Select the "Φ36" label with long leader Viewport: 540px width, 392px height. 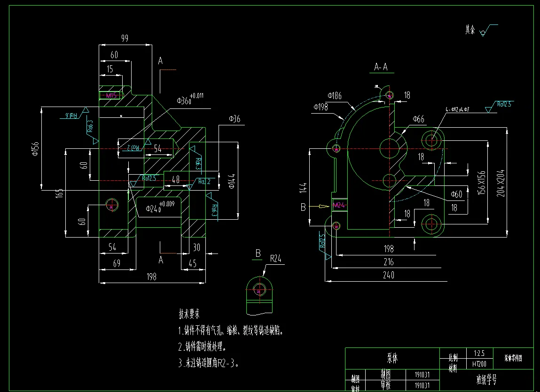pos(235,119)
